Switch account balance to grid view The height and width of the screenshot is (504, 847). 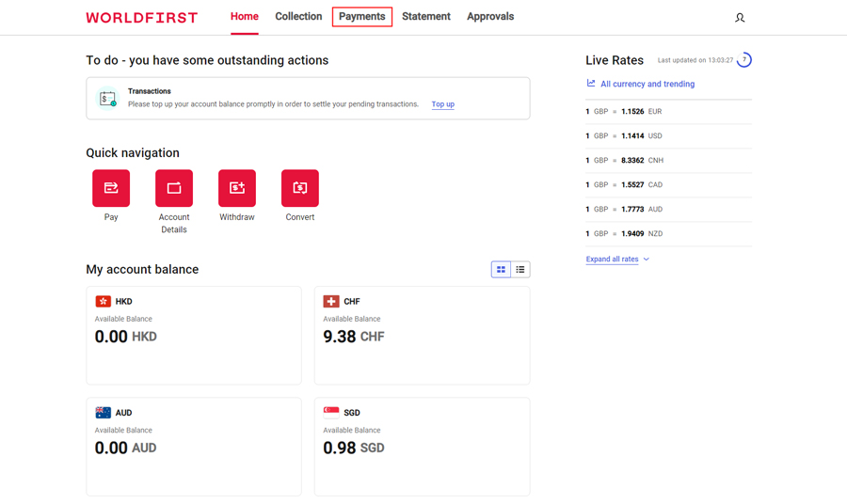click(x=501, y=270)
